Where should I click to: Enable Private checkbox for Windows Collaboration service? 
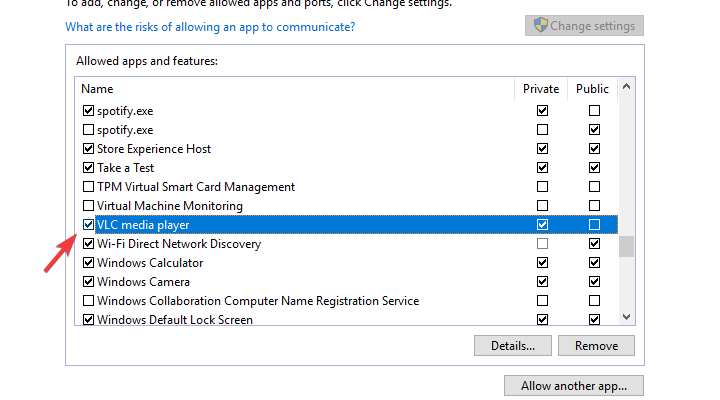[x=542, y=301]
